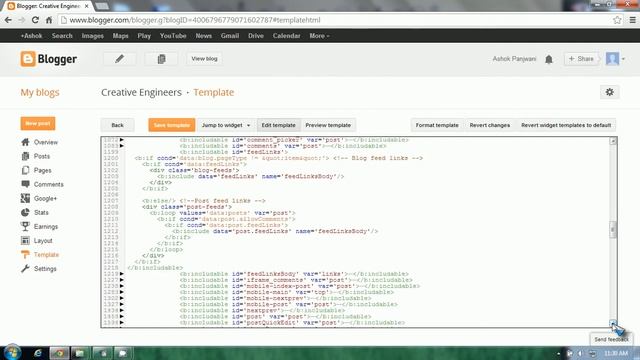Screen dimensions: 640x360
Task: Expand the 'mobile-main' includable code fold
Action: click(x=122, y=292)
